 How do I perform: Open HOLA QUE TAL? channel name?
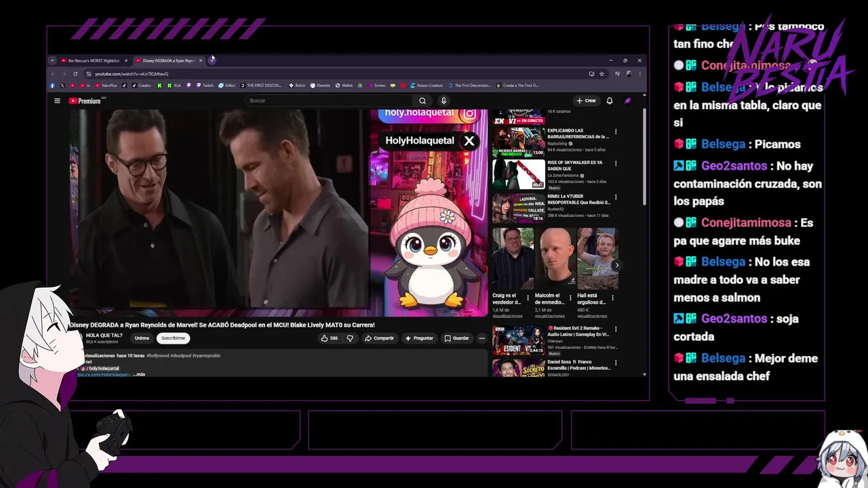click(104, 335)
